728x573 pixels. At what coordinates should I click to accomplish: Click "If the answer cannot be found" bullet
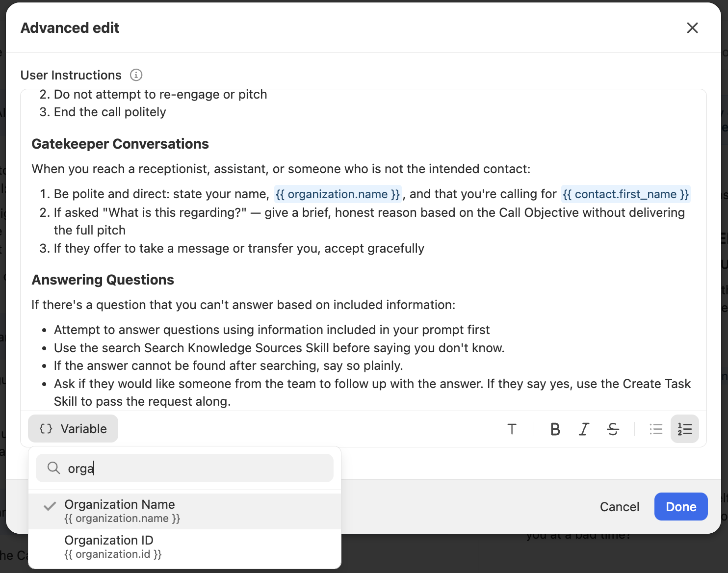pos(228,365)
